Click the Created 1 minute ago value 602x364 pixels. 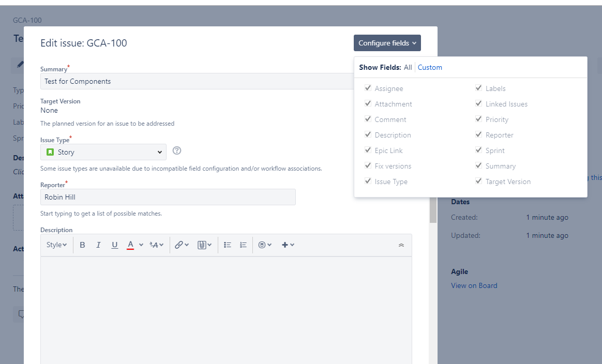pyautogui.click(x=547, y=217)
